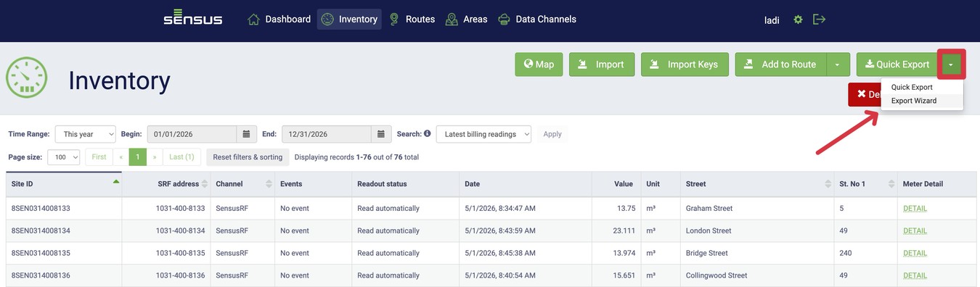Open the Begin date calendar picker

(246, 134)
